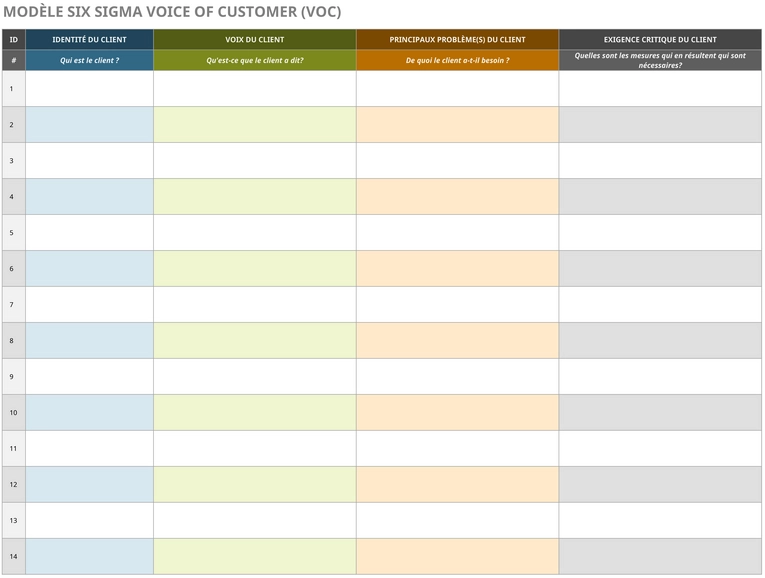Click the exigence critique cell in row 5
The image size is (765, 578).
[660, 233]
